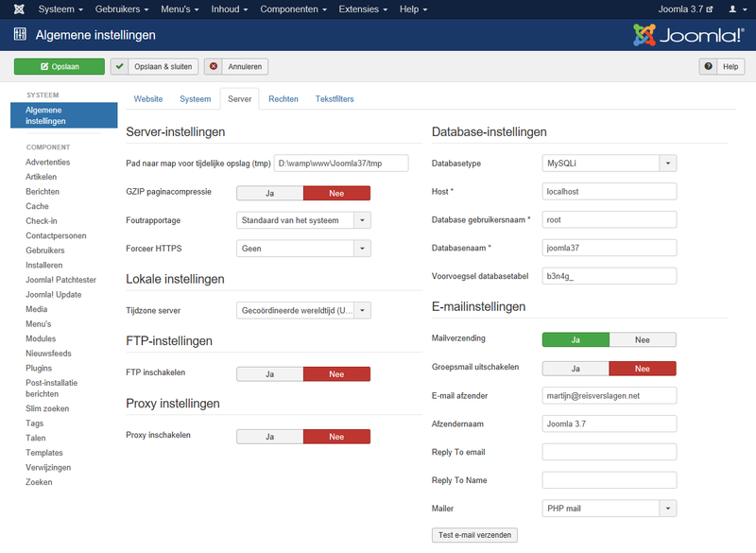The width and height of the screenshot is (756, 553).
Task: Open the Joomla 3.7 site preview link
Action: pos(685,9)
